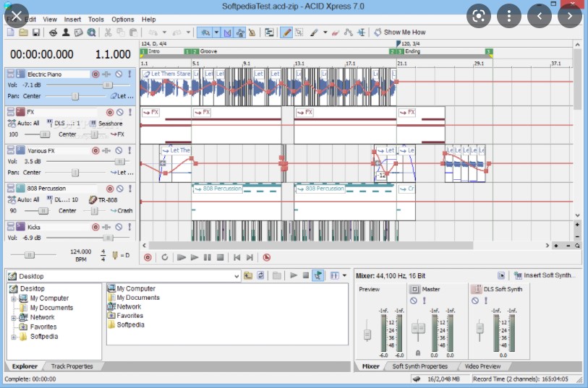Mute the FX track
This screenshot has width=588, height=388.
pos(120,112)
